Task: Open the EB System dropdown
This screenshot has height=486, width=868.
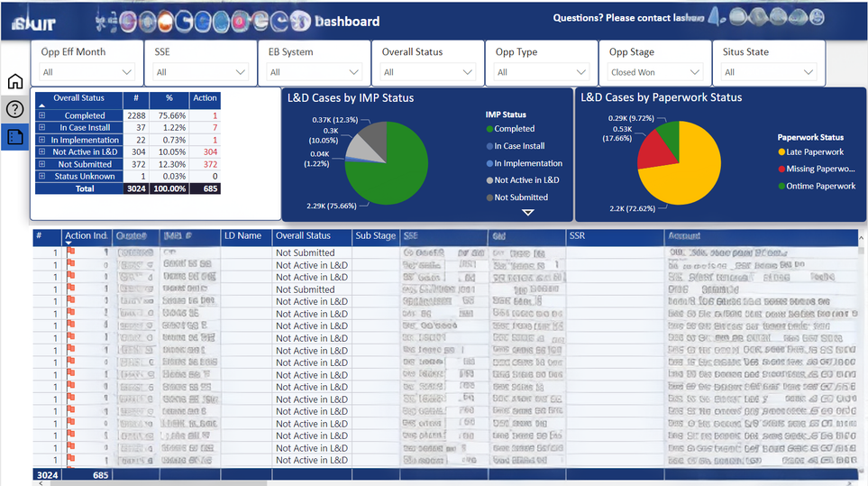Action: pyautogui.click(x=314, y=72)
